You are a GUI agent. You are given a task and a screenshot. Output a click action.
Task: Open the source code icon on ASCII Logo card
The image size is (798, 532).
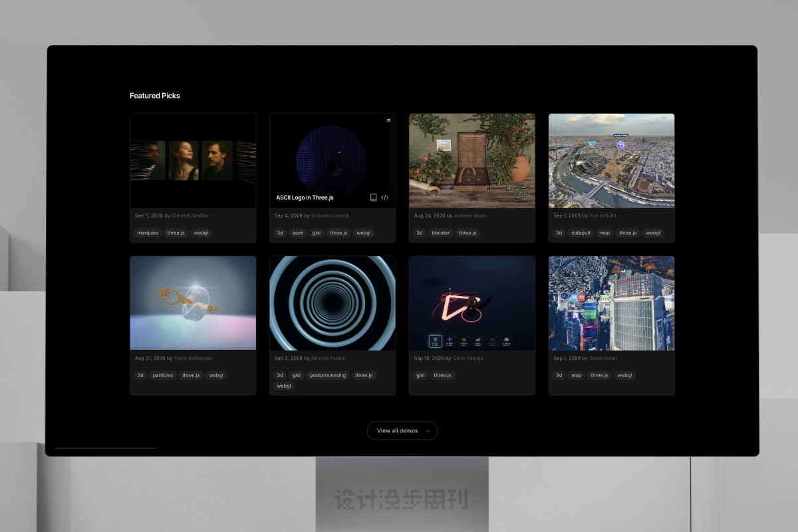385,198
